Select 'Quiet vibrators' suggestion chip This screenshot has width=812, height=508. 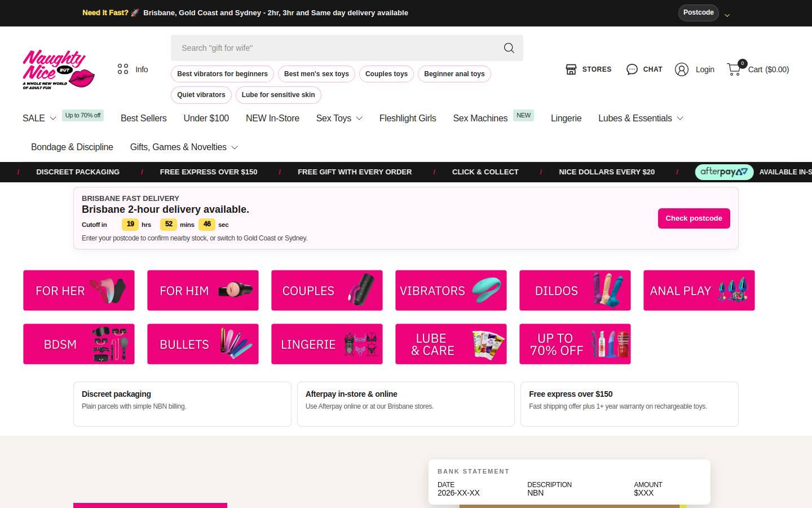coord(201,95)
